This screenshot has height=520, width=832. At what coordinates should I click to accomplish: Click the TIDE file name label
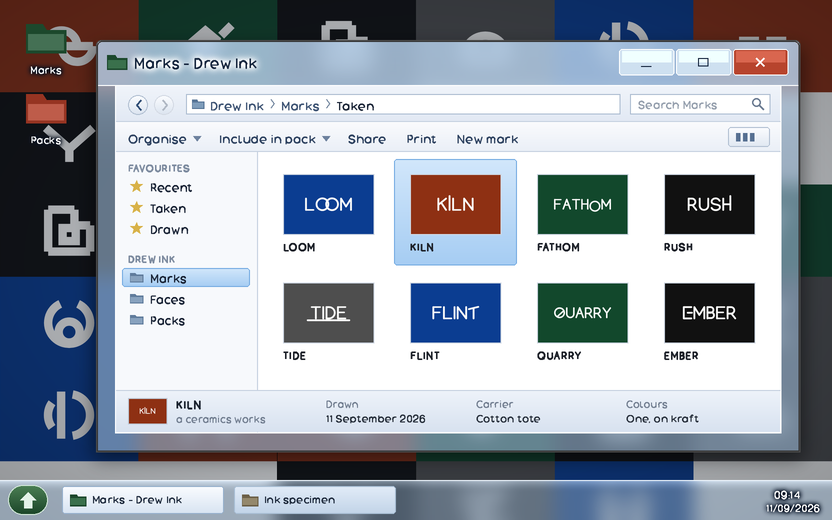294,356
